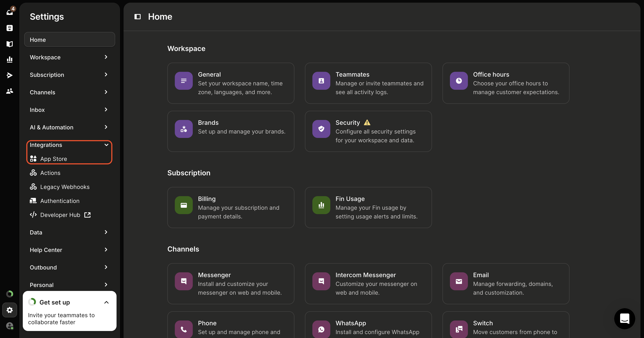This screenshot has width=644, height=338.
Task: Click the Switch card icon
Action: (459, 329)
